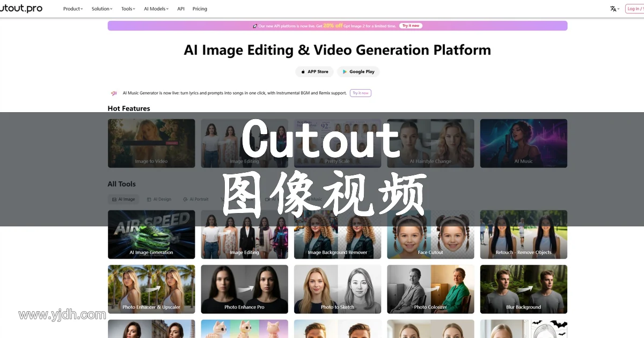Open the Retouch - Remove Objects tool
Image resolution: width=644 pixels, height=338 pixels.
pyautogui.click(x=524, y=234)
